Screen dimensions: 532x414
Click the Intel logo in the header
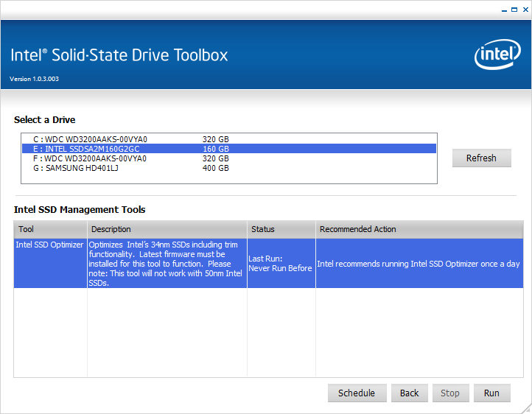[x=497, y=55]
